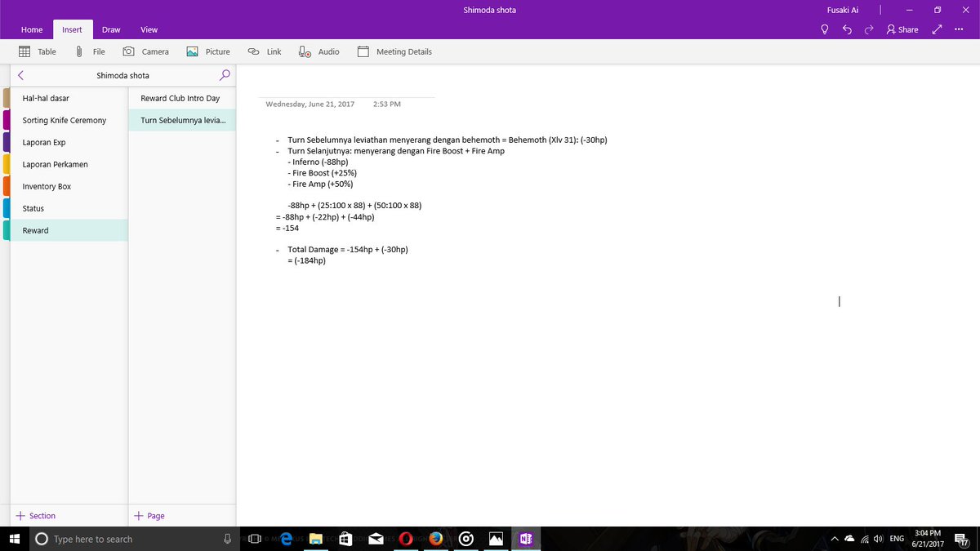Image resolution: width=980 pixels, height=551 pixels.
Task: Click the OneNote taskbar icon
Action: pyautogui.click(x=526, y=539)
